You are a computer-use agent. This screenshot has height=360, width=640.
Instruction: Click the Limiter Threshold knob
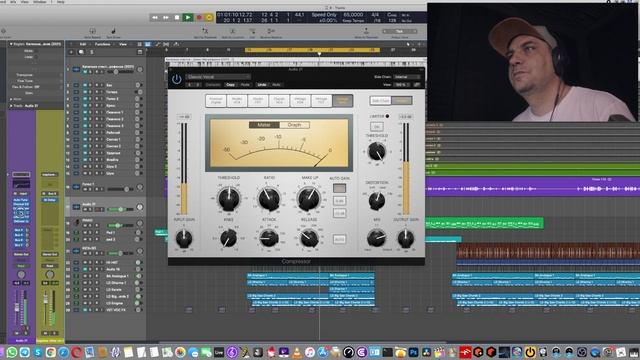(x=376, y=151)
